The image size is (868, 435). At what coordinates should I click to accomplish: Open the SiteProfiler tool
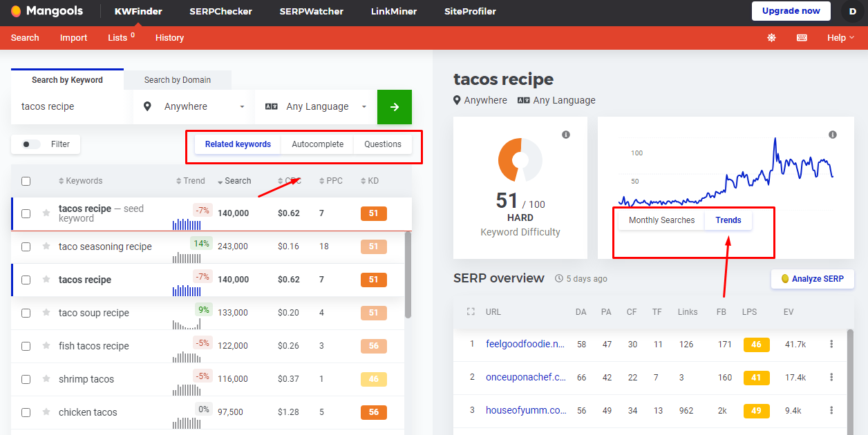(x=471, y=11)
